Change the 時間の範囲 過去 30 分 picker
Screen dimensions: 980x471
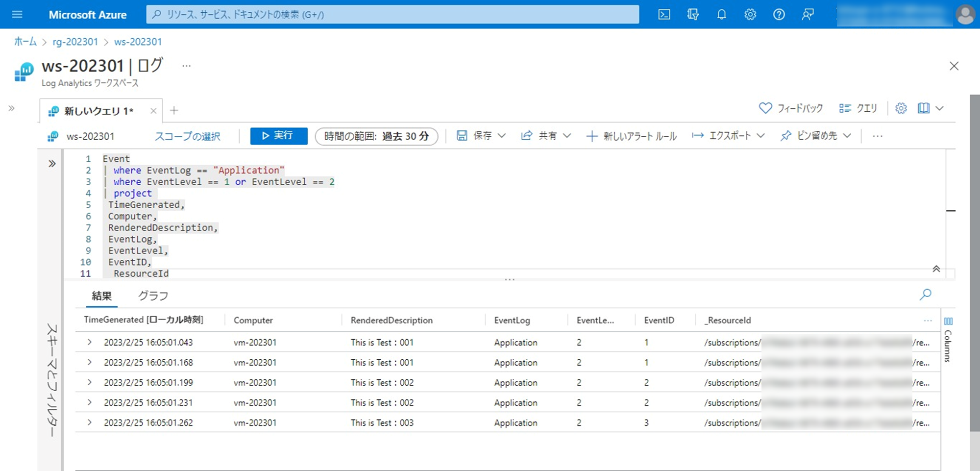point(376,136)
